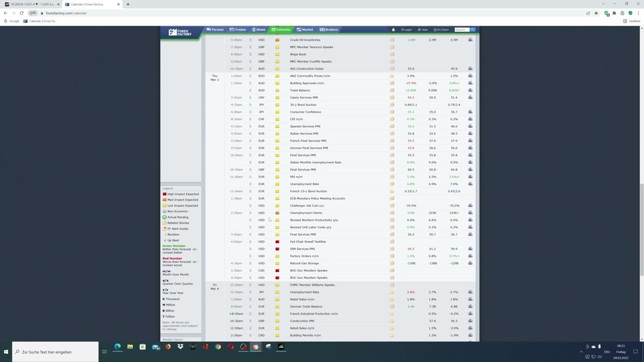
Task: Open Microsoft Edge from taskbar
Action: click(117, 346)
